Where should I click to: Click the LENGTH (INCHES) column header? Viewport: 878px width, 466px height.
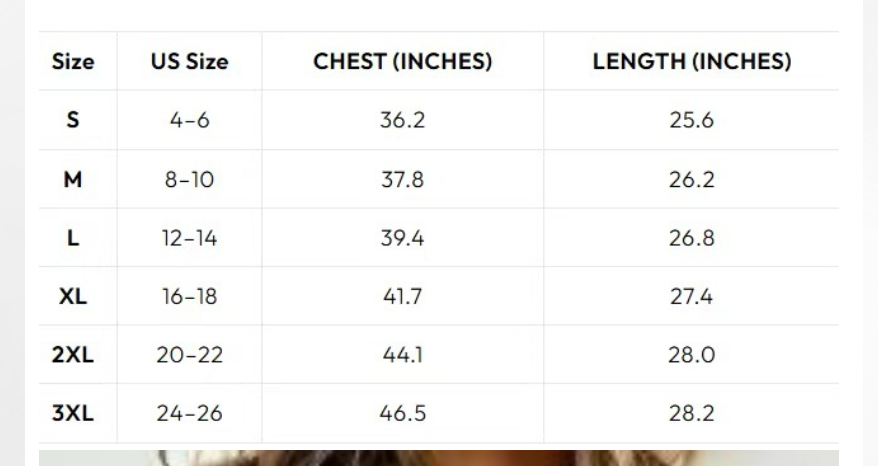692,61
